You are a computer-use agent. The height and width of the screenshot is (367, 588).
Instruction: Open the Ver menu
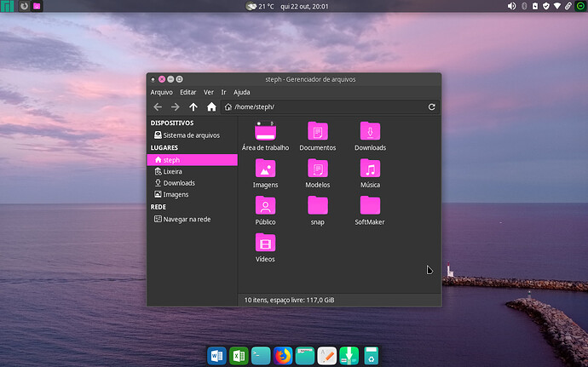[x=209, y=92]
